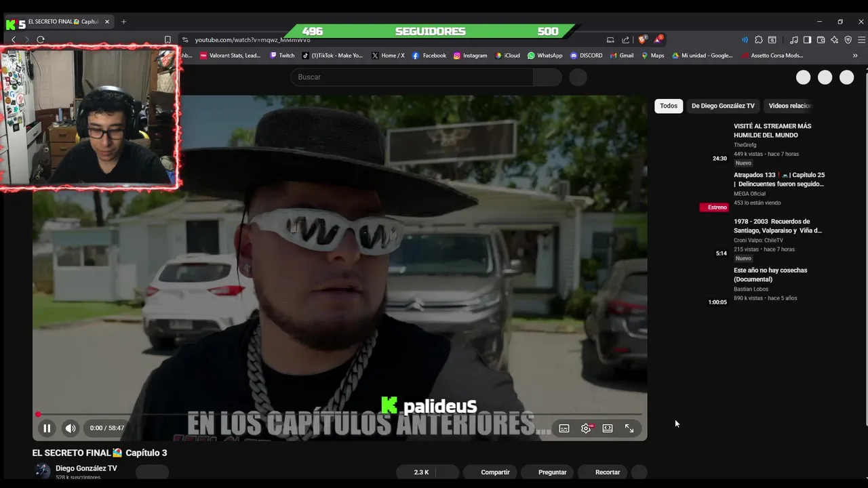Open the Brave Shields lion icon
868x488 pixels.
click(x=642, y=39)
